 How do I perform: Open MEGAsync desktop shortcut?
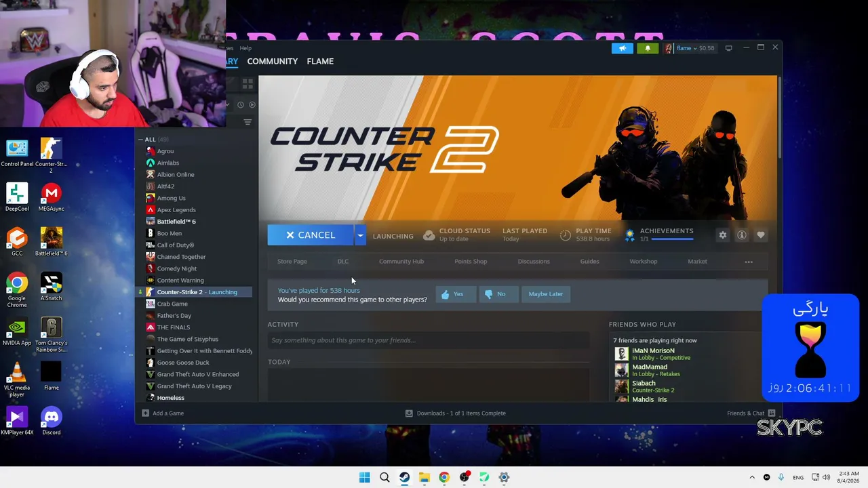coord(51,197)
